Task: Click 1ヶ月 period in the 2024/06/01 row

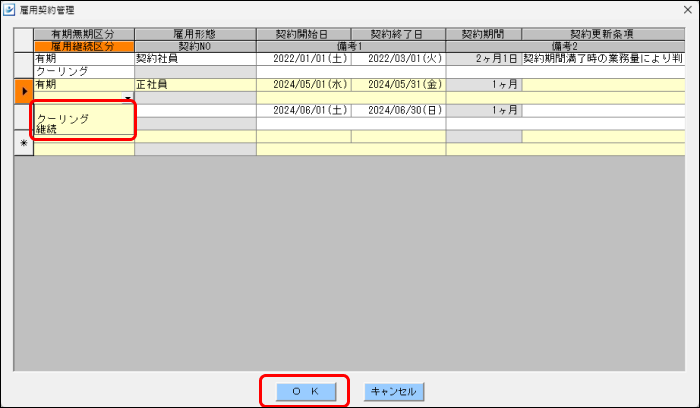Action: point(483,110)
